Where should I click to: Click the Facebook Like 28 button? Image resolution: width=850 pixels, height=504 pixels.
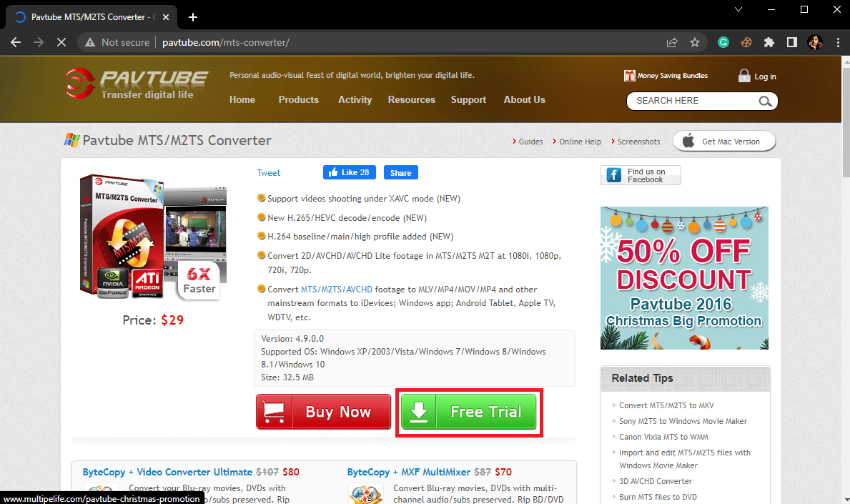pos(349,172)
